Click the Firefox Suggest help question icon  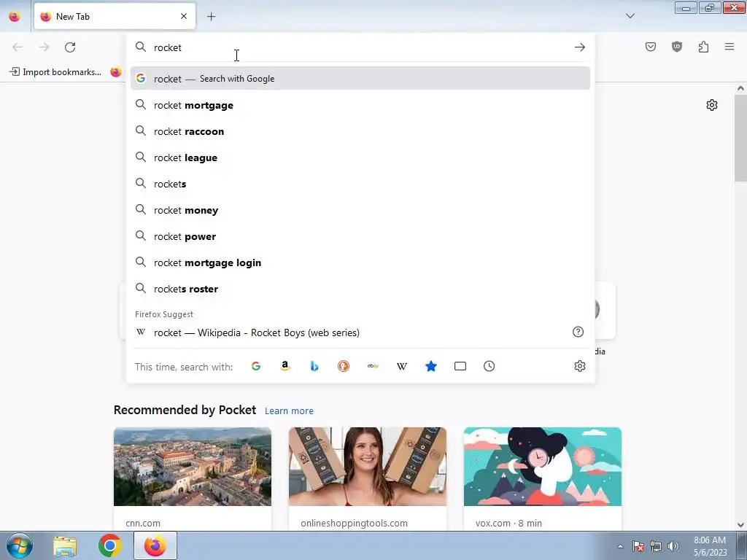(578, 332)
